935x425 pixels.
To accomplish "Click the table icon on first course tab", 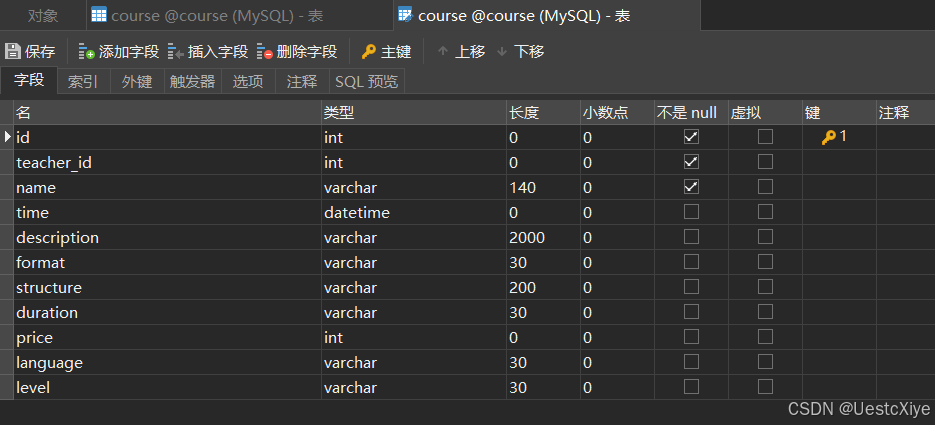I will coord(99,15).
